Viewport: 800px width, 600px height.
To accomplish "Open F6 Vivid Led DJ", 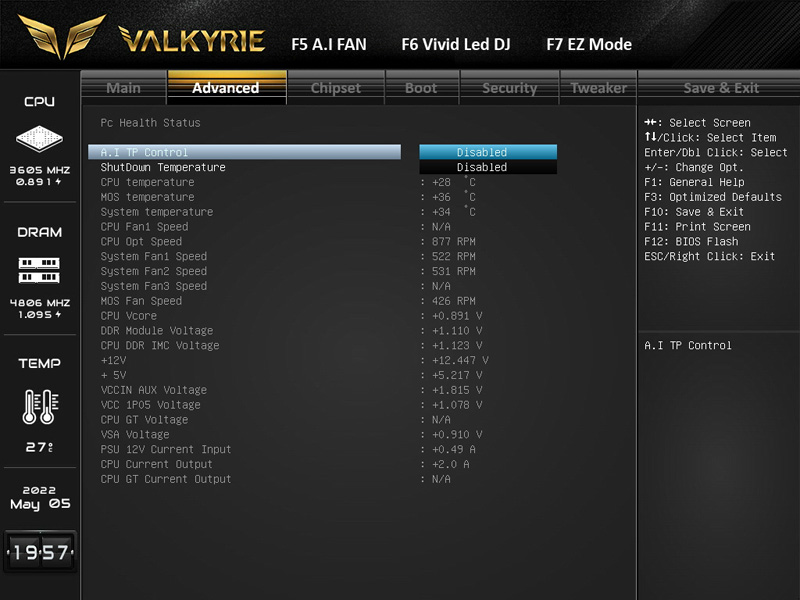I will click(x=456, y=44).
